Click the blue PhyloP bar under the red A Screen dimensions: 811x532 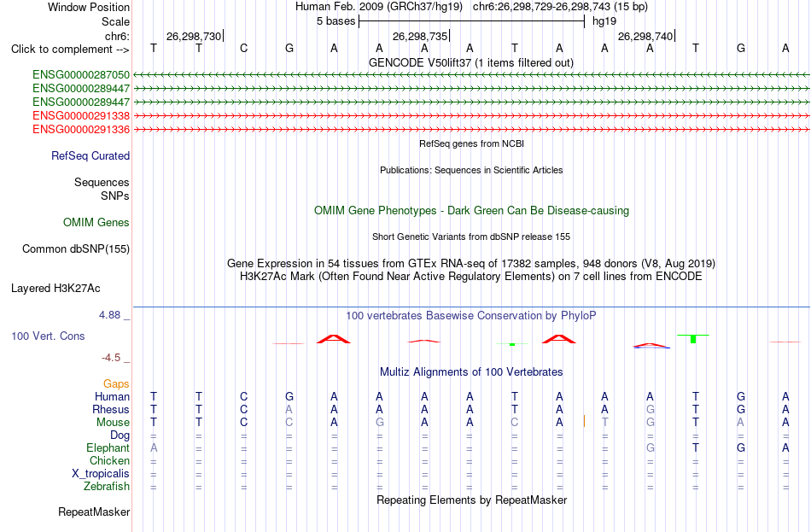point(651,348)
